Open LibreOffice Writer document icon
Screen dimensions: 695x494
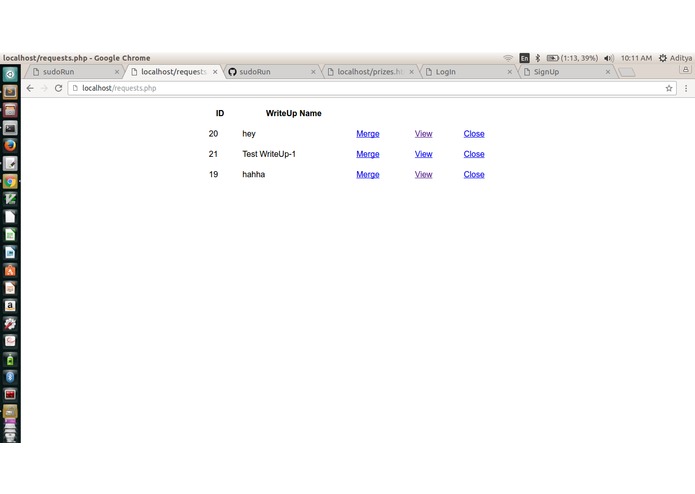(x=10, y=252)
